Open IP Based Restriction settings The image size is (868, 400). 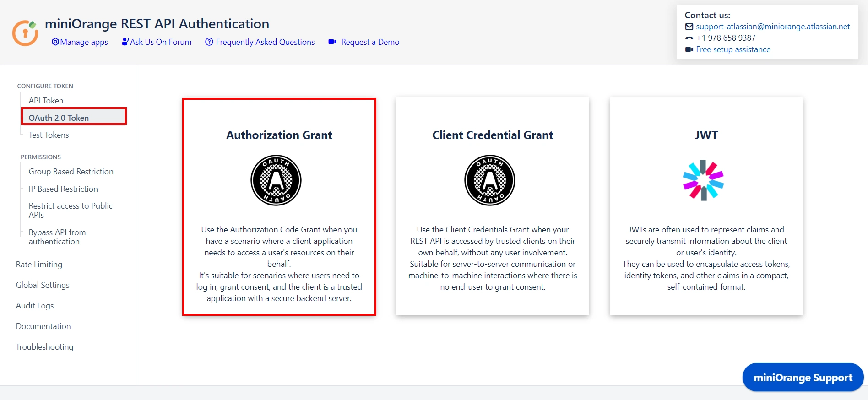point(63,189)
